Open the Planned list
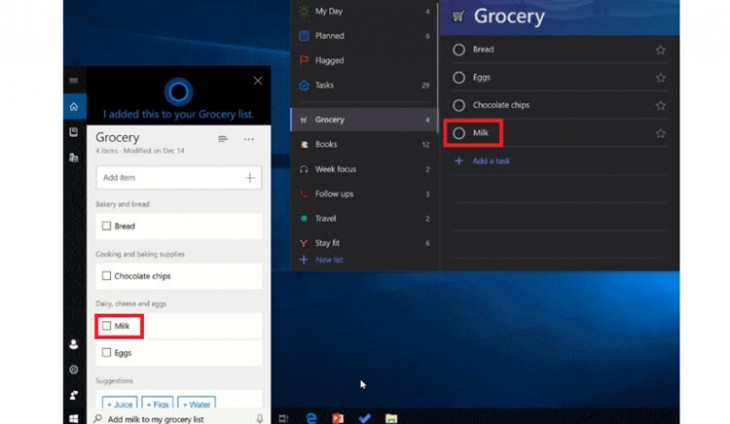Image resolution: width=730 pixels, height=424 pixels. click(x=364, y=36)
